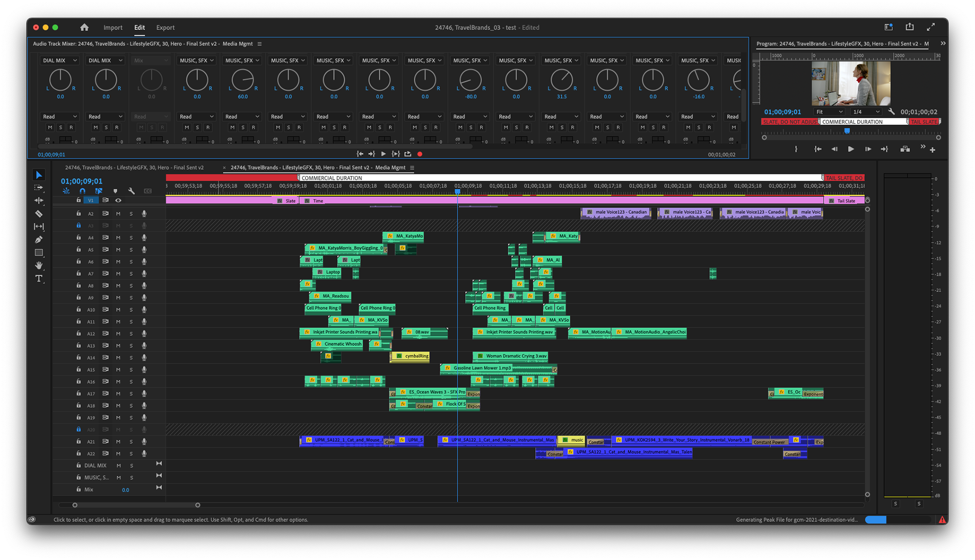The image size is (975, 560).
Task: Click the Lift button in Program monitor
Action: [x=905, y=149]
